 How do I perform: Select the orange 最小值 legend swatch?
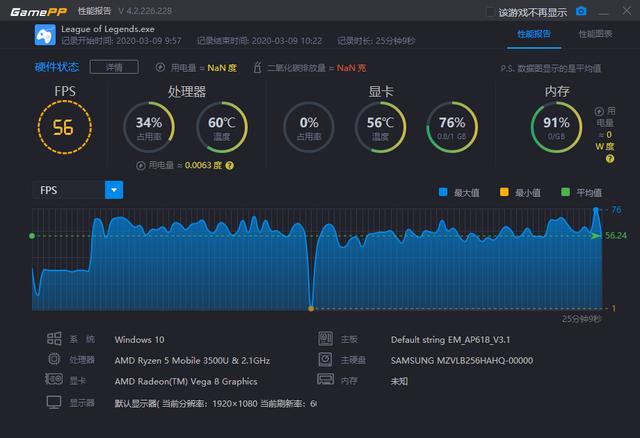tap(504, 192)
